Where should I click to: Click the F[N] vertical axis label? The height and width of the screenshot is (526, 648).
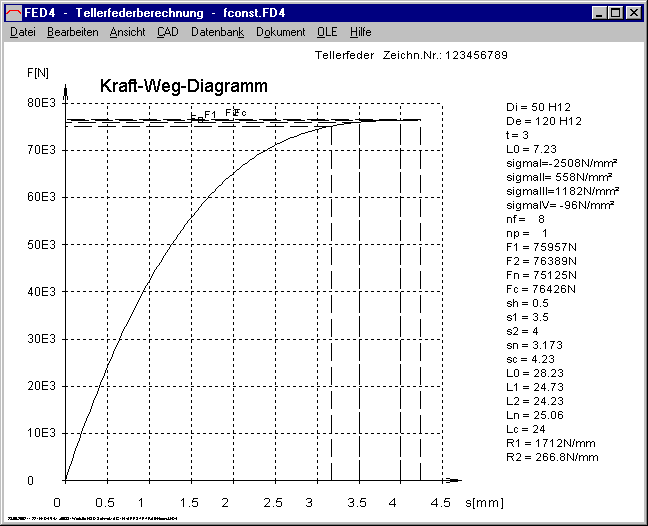[x=34, y=73]
